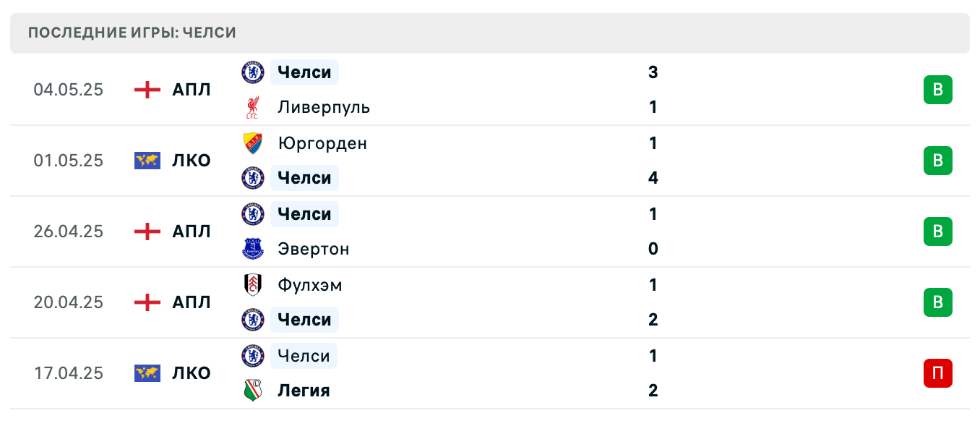
Task: Click the ЛКО competition flag for 01.05.25
Action: pos(147,161)
